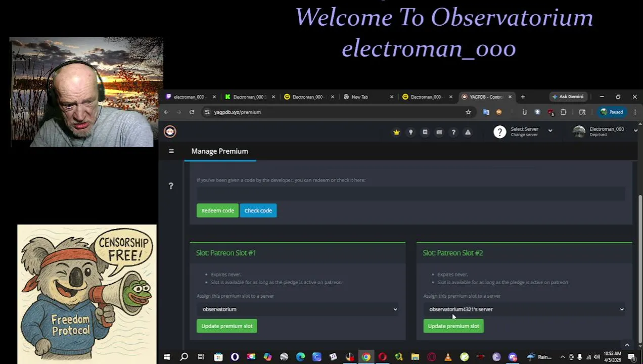
Task: Click the Electroman_000 avatar image
Action: 579,131
